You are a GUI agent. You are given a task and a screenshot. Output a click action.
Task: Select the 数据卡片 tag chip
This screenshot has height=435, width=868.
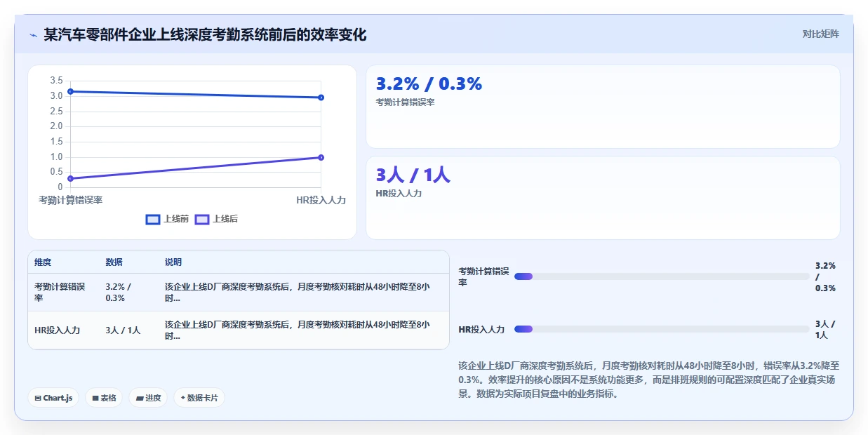coord(199,398)
